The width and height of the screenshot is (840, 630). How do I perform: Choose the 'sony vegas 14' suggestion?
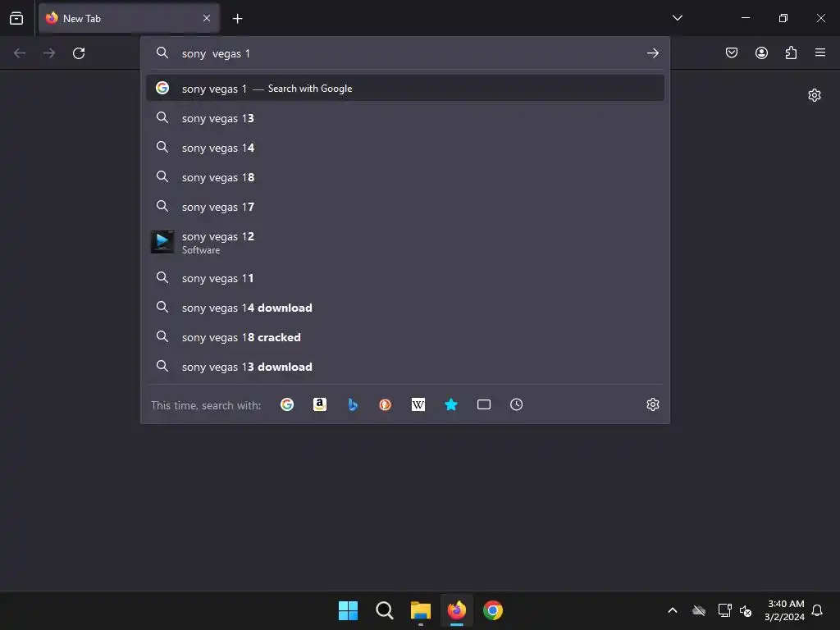click(x=405, y=148)
